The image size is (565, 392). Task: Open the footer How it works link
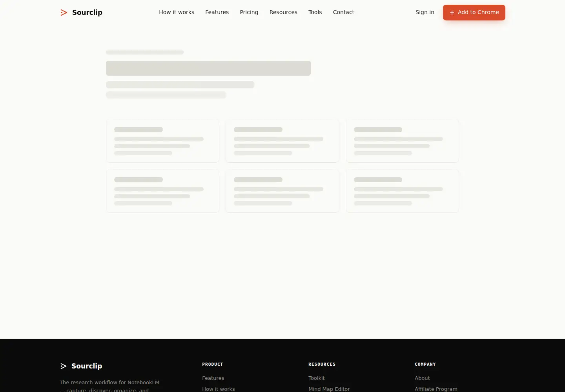pos(219,389)
